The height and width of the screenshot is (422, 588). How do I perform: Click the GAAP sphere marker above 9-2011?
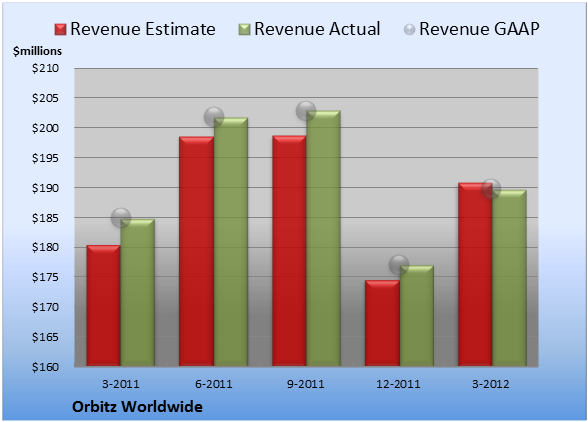(x=306, y=111)
